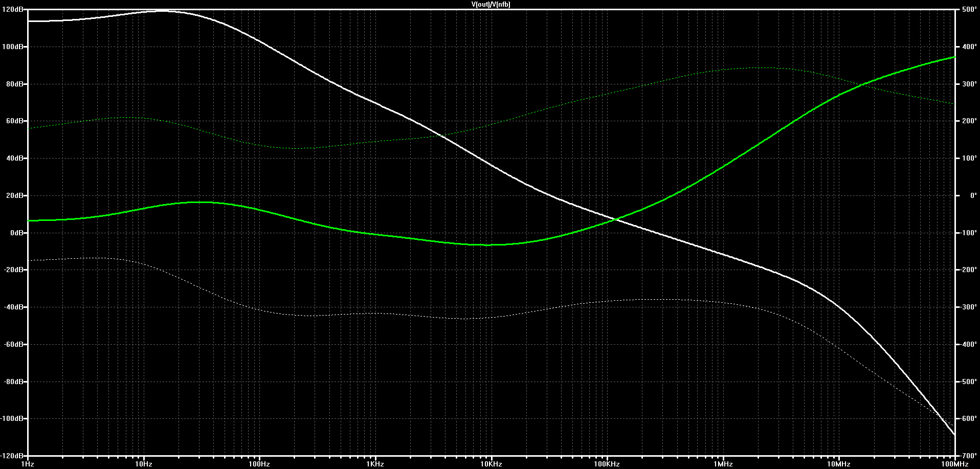Click the -300° phase axis label
Viewport: 980px width, 469px height.
coord(968,307)
